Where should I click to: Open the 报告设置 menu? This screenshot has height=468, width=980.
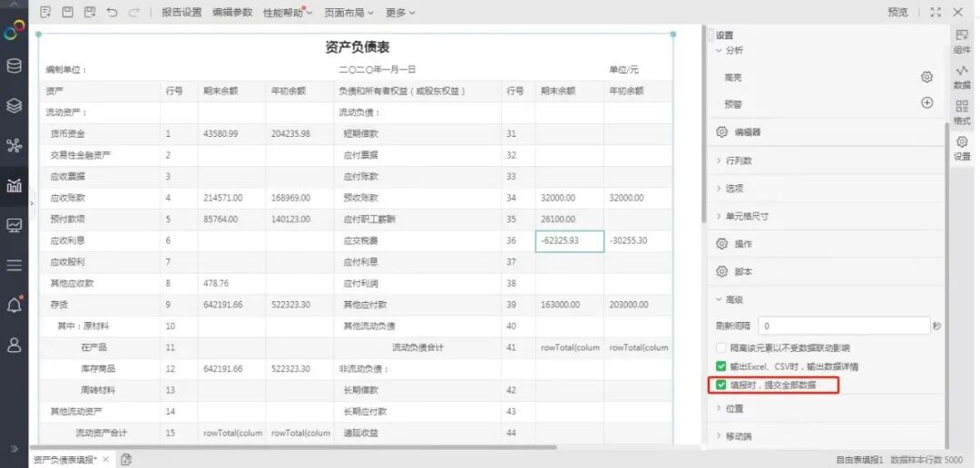click(x=181, y=13)
